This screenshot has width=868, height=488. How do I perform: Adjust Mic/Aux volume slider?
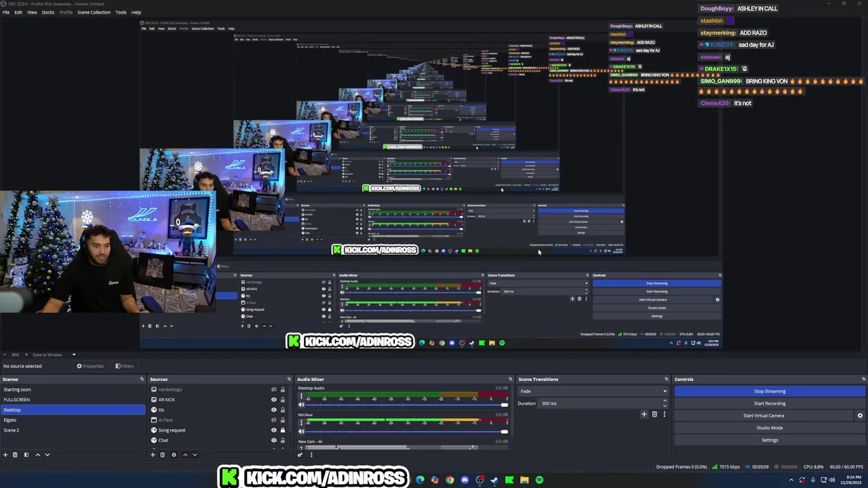(408, 431)
